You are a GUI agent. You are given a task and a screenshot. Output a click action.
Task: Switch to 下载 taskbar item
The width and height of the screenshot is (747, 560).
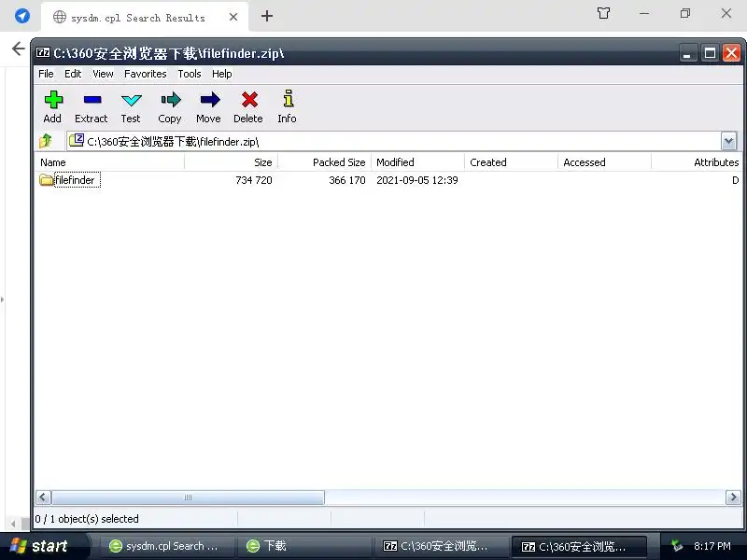tap(305, 546)
